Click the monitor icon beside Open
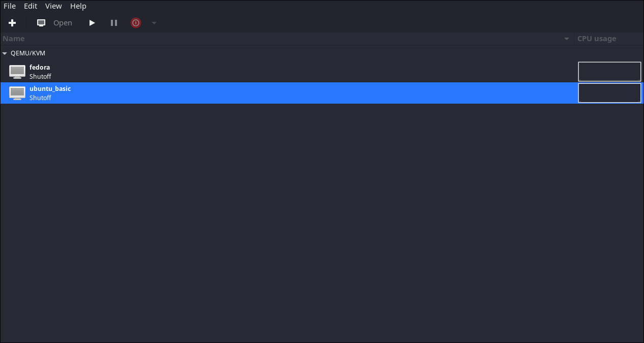The width and height of the screenshot is (644, 343). point(41,23)
